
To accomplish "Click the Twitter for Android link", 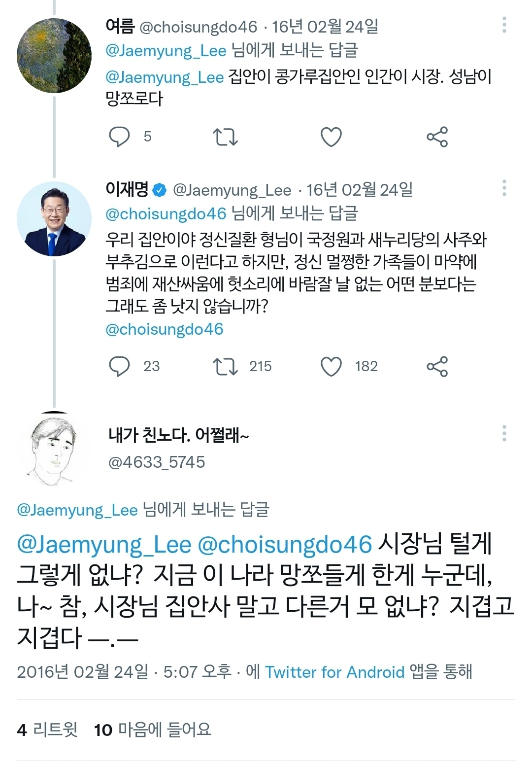I will click(334, 672).
